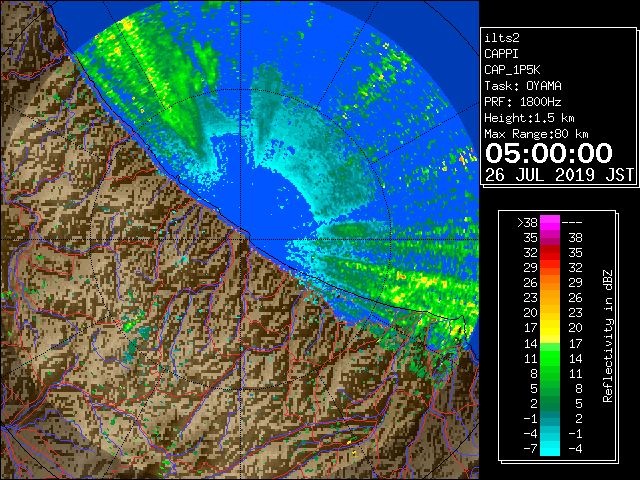Click the 'Task: OYAMA' line
This screenshot has width=640, height=480.
(523, 86)
